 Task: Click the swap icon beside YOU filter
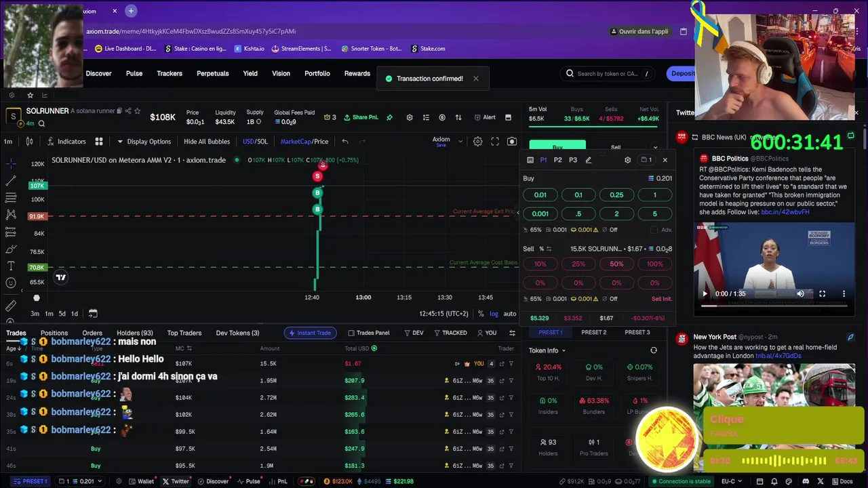(512, 333)
